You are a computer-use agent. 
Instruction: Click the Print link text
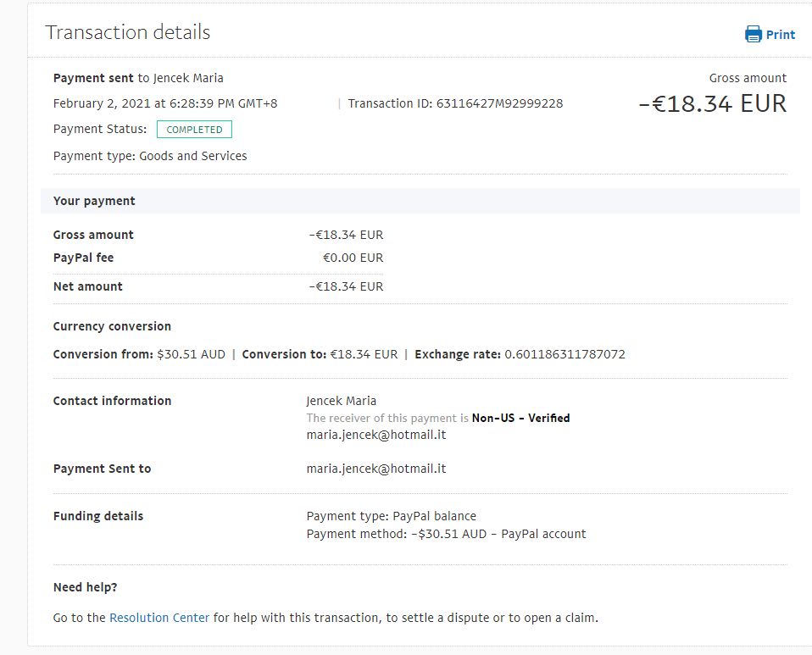coord(780,35)
